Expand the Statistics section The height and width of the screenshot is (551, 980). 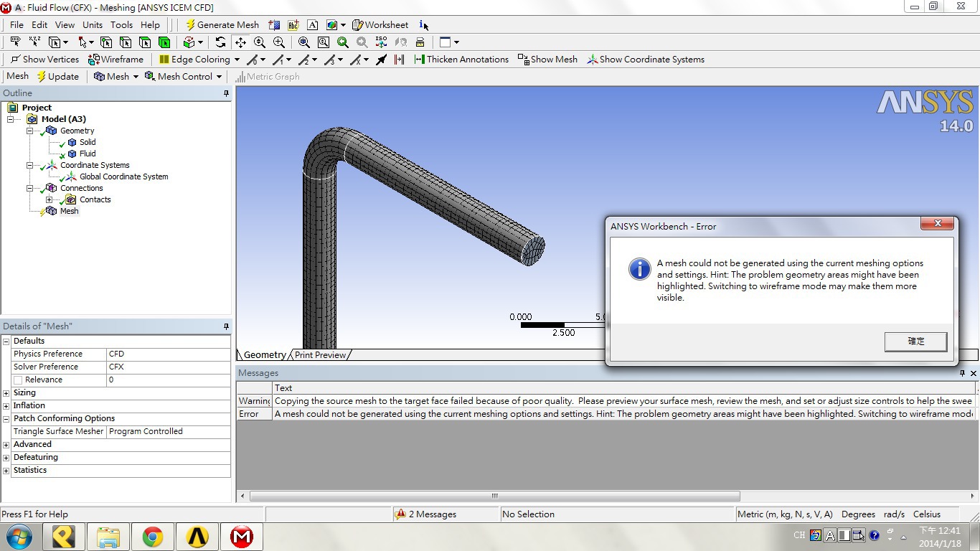point(6,471)
